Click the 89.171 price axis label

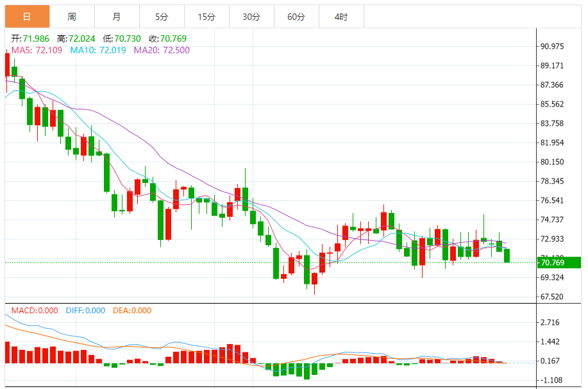552,65
